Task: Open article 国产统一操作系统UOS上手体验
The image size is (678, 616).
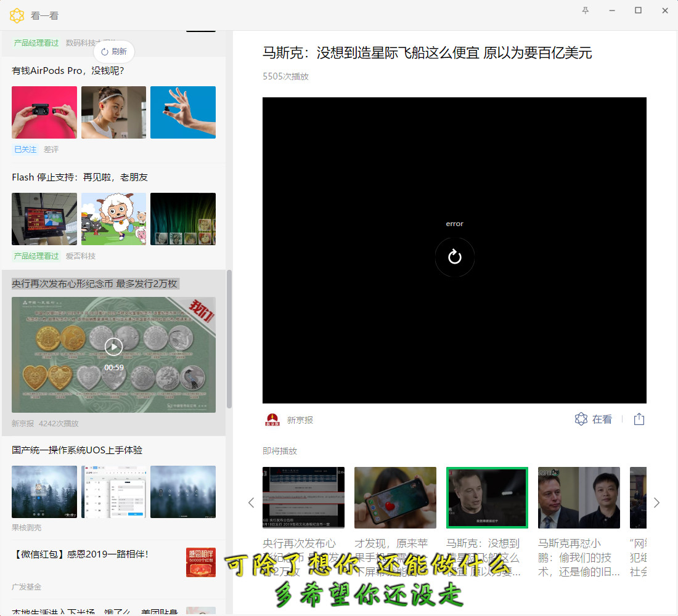Action: click(x=77, y=450)
